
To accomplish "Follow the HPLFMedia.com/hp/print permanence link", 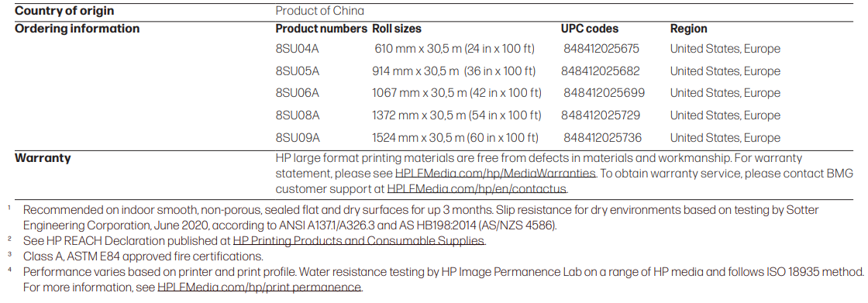I will pos(260,288).
